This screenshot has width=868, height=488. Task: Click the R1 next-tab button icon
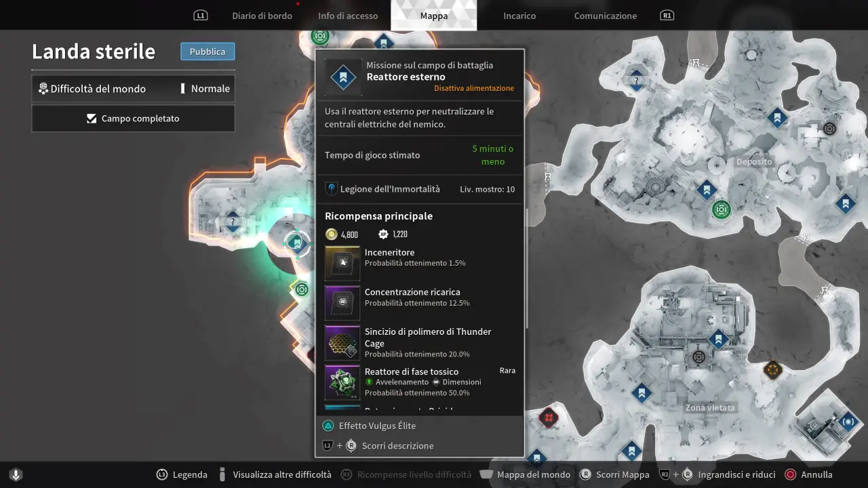[x=667, y=15]
